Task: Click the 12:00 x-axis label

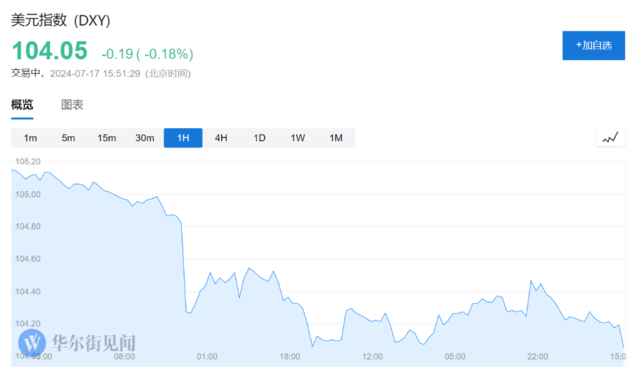Action: click(373, 356)
